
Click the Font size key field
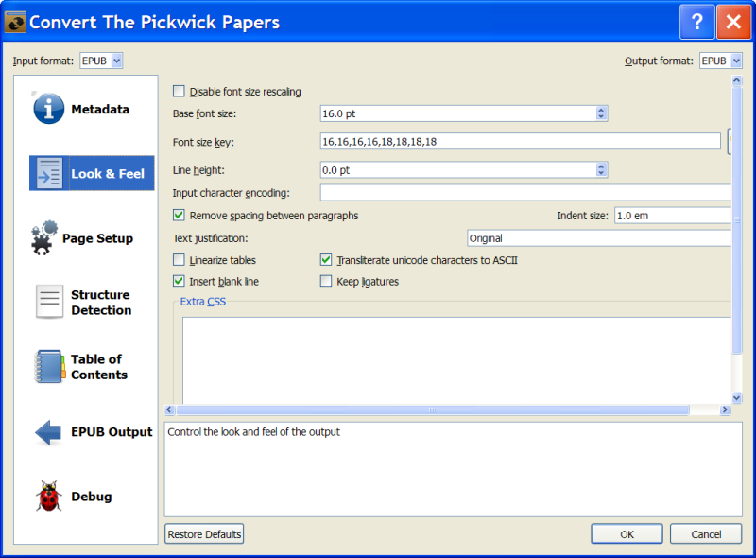[x=521, y=142]
